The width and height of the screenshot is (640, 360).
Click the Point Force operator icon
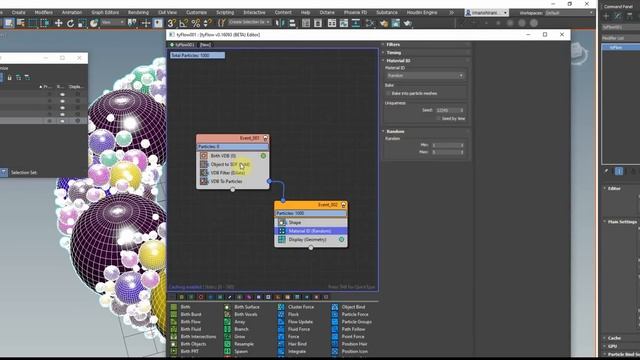335,336
